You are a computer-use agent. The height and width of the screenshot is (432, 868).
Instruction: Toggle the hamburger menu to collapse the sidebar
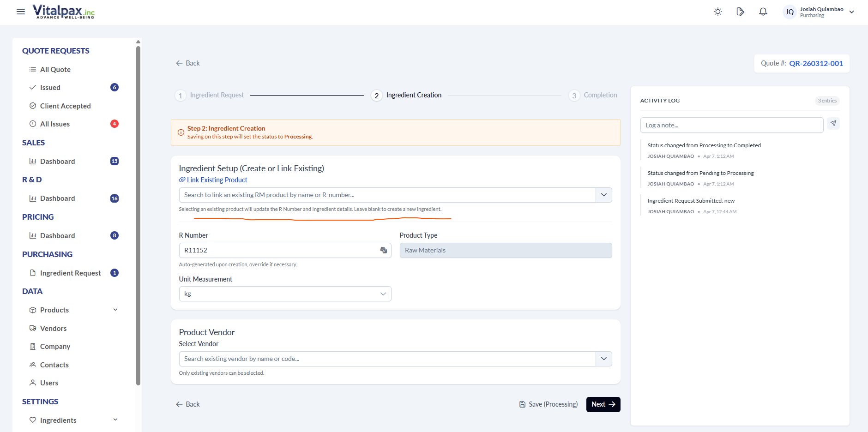pyautogui.click(x=20, y=12)
